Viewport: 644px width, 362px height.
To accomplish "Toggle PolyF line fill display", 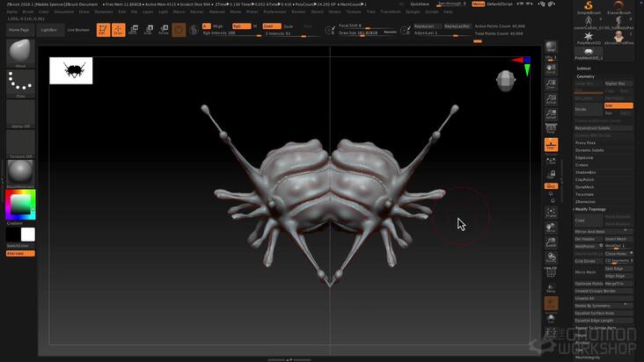I will tap(551, 272).
